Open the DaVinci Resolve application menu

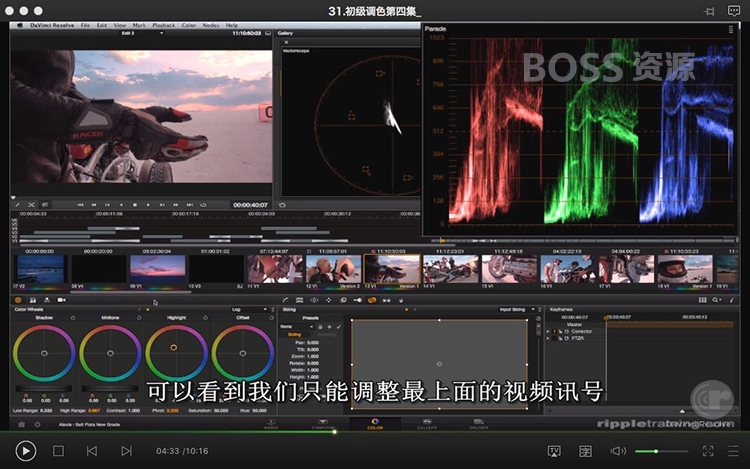[x=52, y=25]
